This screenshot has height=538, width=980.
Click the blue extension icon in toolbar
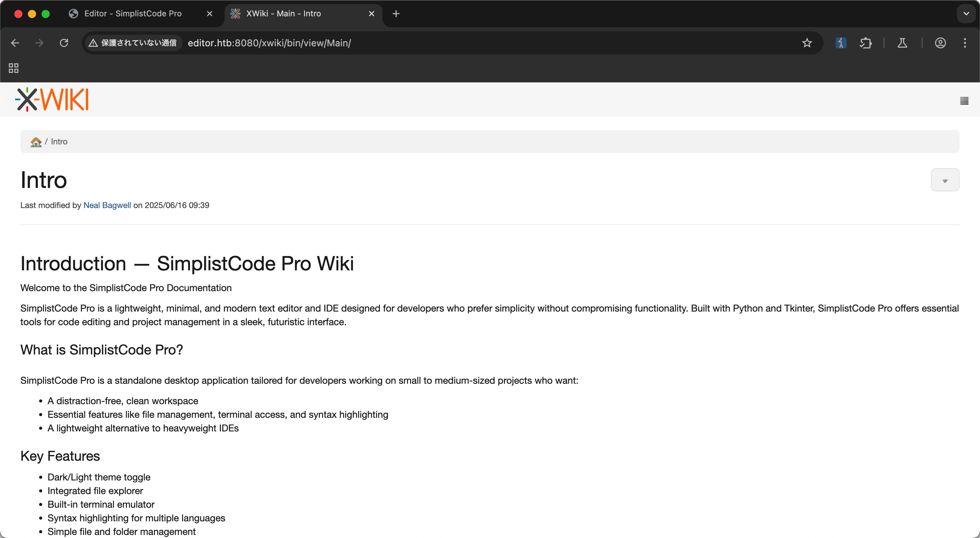[x=841, y=43]
